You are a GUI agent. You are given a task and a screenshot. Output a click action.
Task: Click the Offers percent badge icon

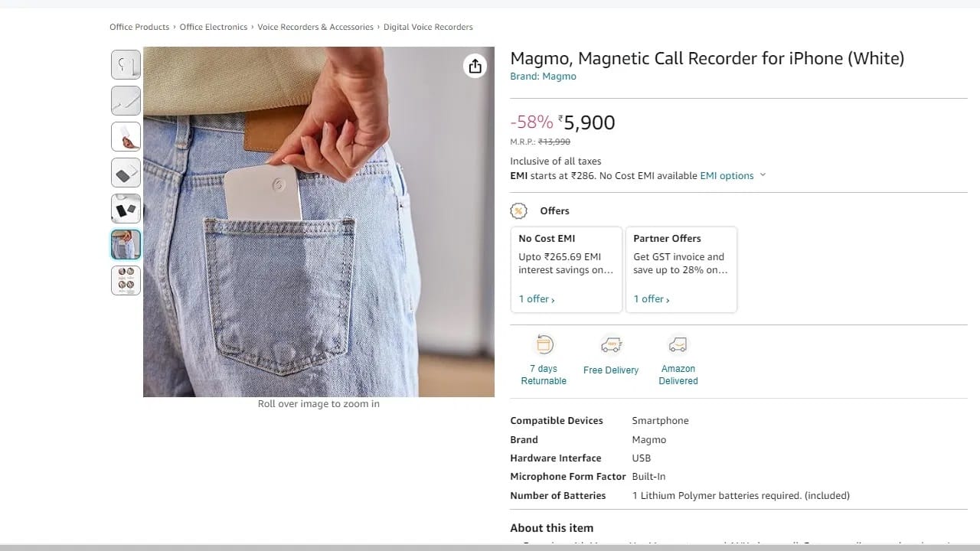pos(519,211)
